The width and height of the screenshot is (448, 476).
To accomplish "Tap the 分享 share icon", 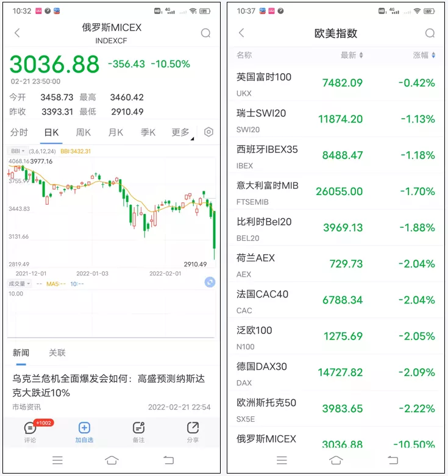I will (x=193, y=428).
